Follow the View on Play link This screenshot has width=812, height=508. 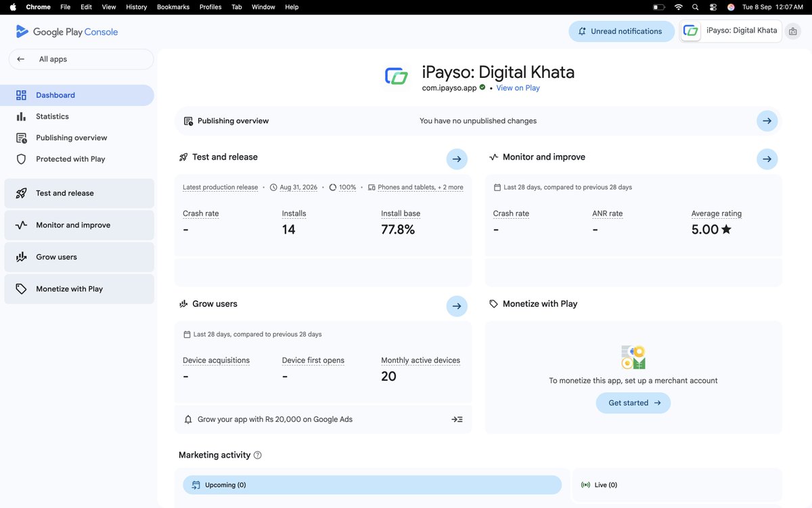click(x=518, y=88)
